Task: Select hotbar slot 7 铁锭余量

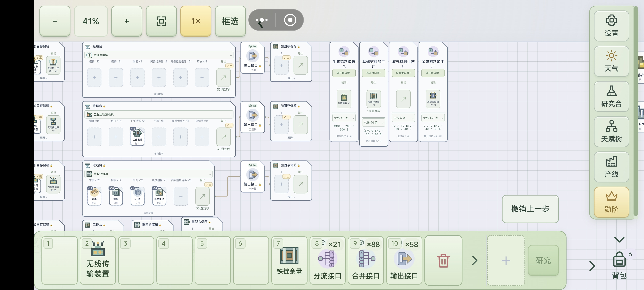Action: point(289,260)
